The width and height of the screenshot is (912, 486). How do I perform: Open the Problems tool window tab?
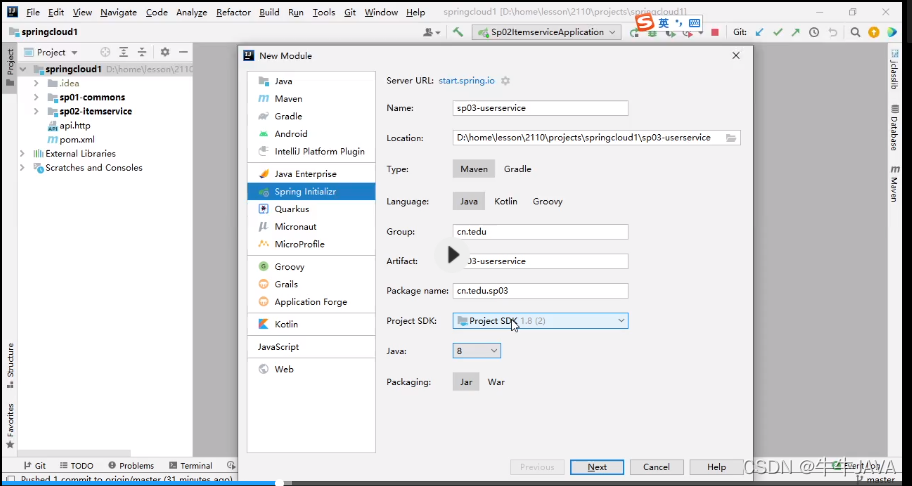click(131, 466)
